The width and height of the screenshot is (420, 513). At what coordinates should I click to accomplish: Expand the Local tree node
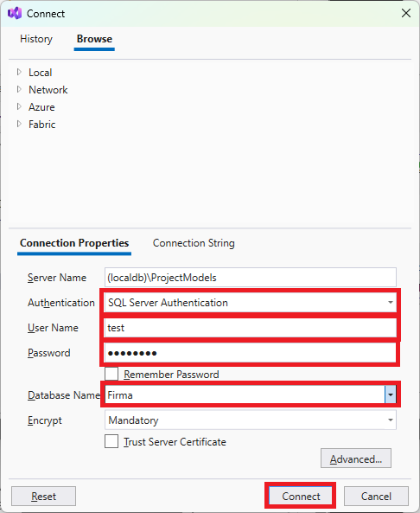(x=19, y=72)
